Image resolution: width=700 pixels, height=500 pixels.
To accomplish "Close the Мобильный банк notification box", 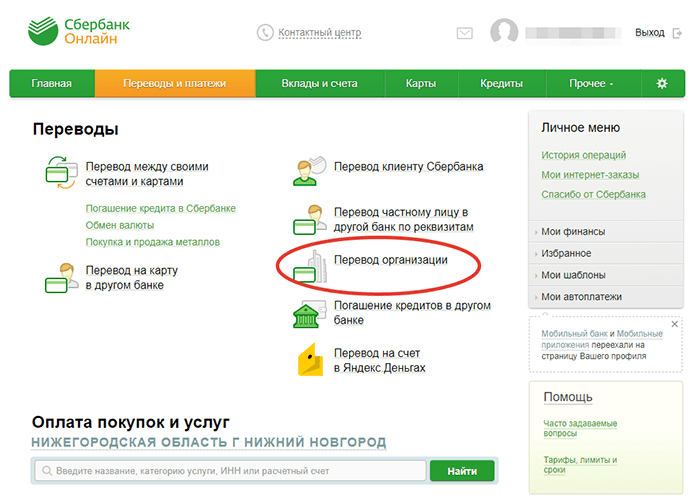I will click(675, 324).
